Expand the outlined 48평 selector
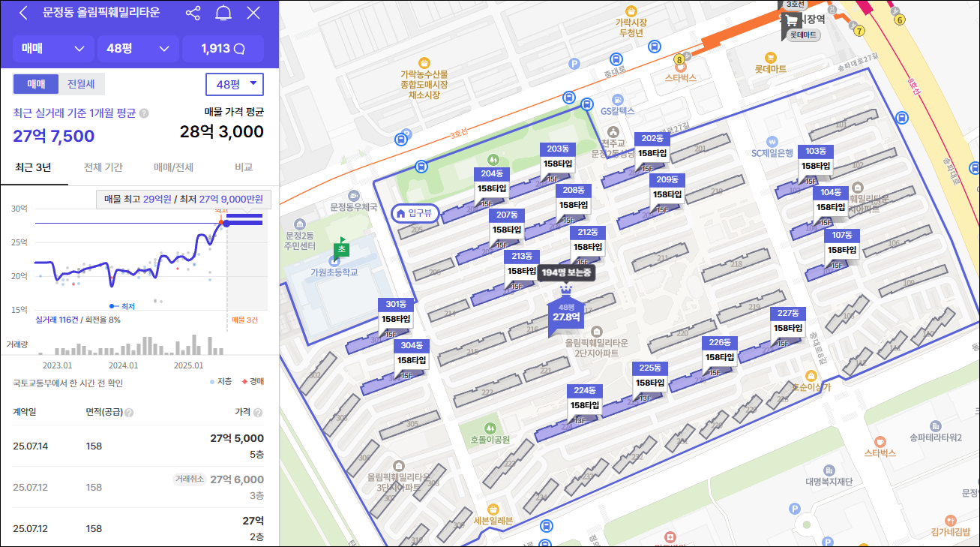This screenshot has width=980, height=547. [x=235, y=84]
